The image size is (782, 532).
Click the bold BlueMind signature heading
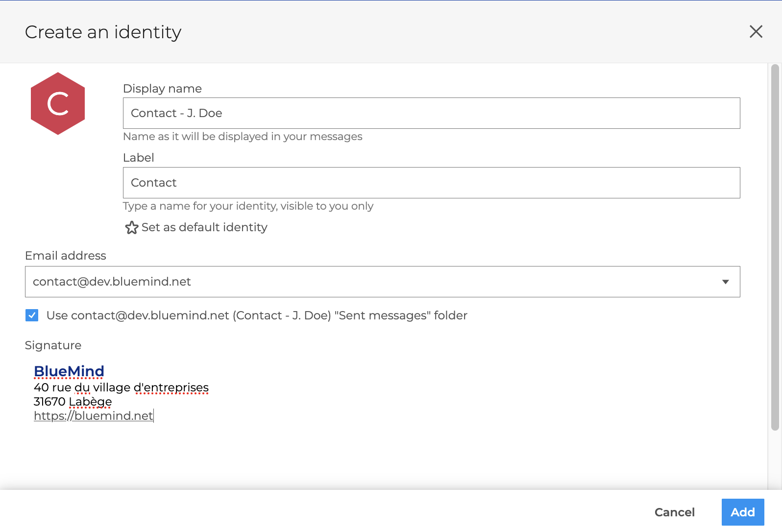(x=69, y=371)
